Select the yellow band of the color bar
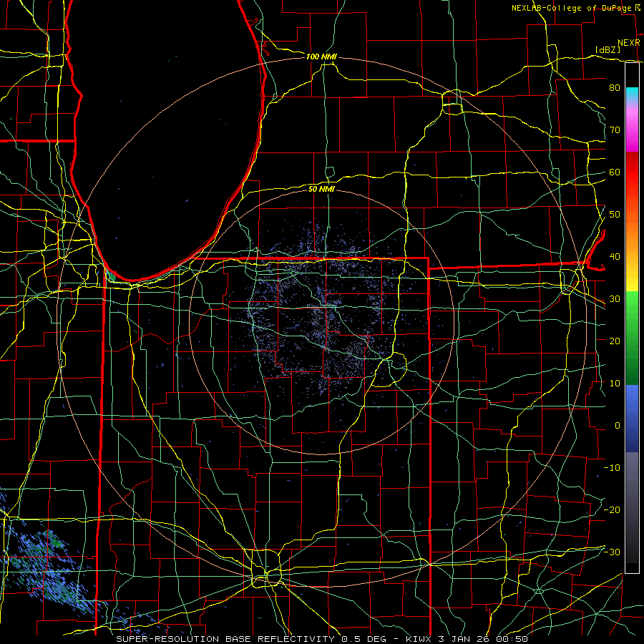This screenshot has height=644, width=644. coord(632,279)
